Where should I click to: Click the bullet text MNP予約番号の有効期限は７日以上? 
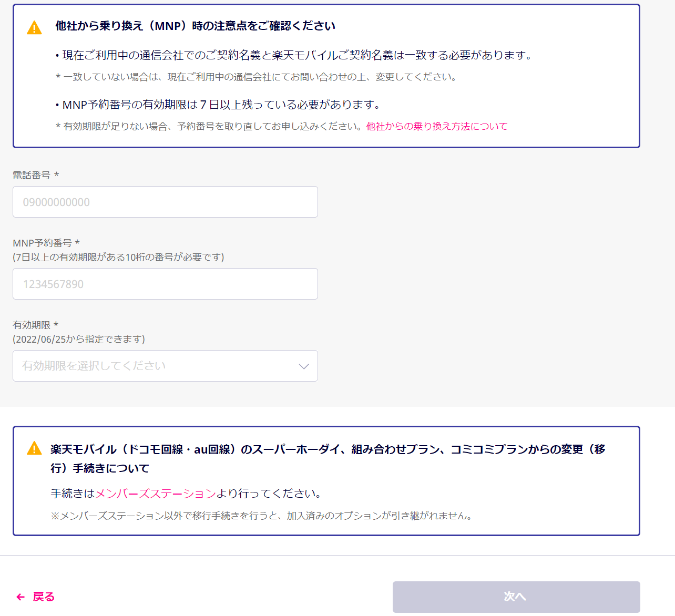218,105
